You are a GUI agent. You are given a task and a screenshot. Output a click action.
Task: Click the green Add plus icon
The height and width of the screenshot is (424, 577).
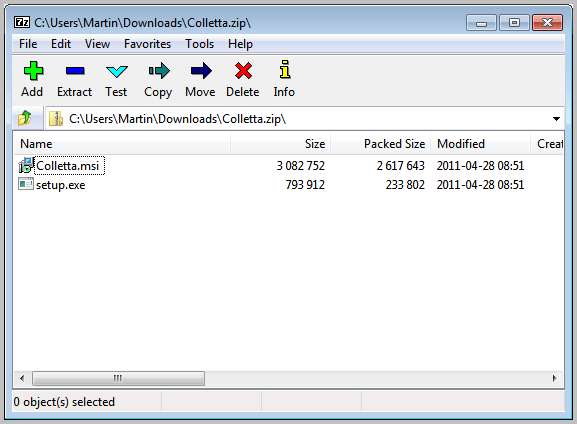33,71
